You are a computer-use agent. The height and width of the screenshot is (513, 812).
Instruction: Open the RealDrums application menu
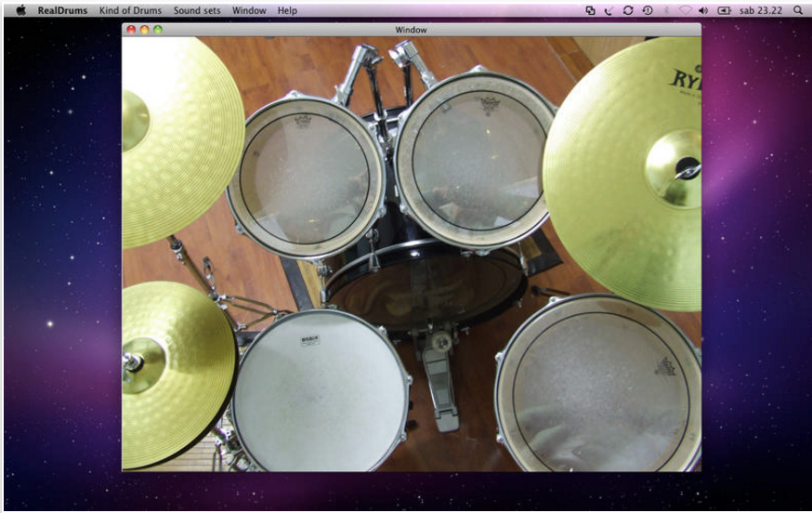(62, 10)
